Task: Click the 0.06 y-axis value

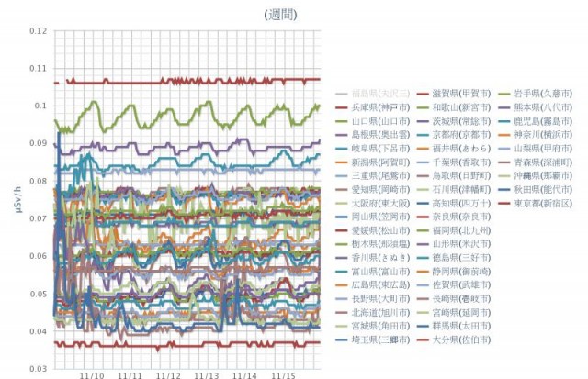Action: pyautogui.click(x=39, y=256)
